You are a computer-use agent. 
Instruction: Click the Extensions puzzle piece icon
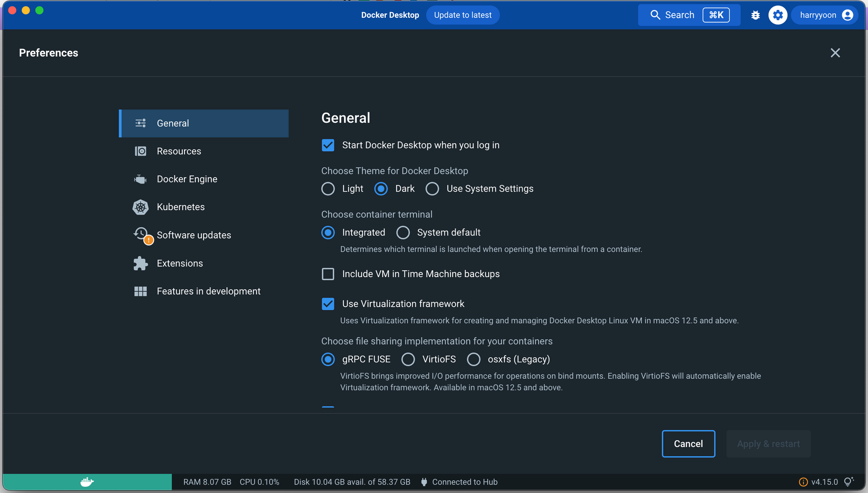[140, 263]
